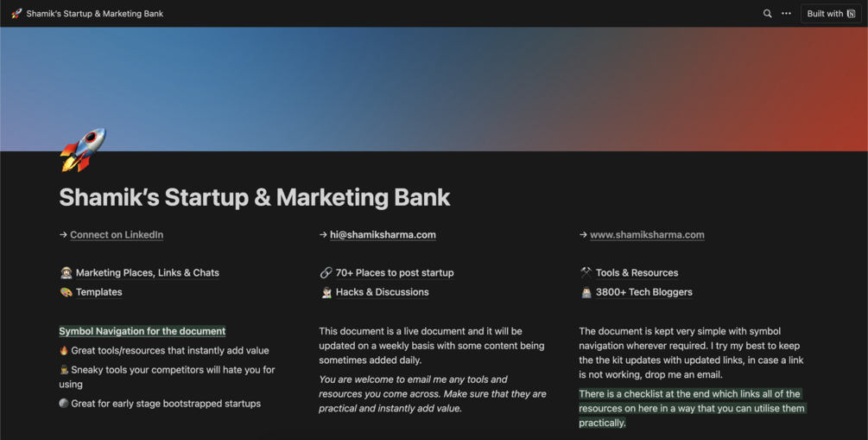Click the search magnifier icon
The image size is (868, 440).
click(767, 14)
